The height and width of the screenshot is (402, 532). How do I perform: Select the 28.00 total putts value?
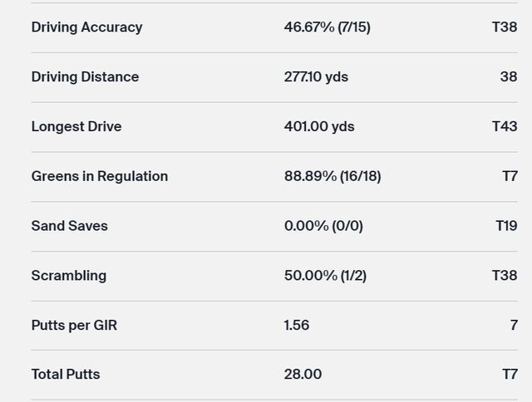[303, 375]
